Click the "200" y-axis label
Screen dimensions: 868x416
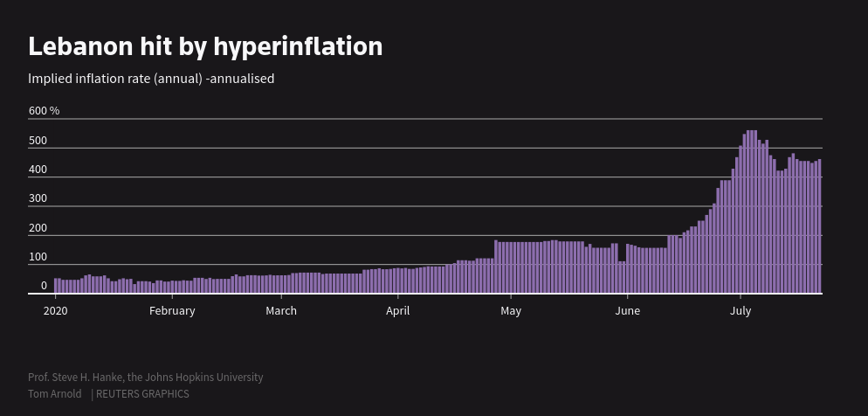(x=38, y=228)
